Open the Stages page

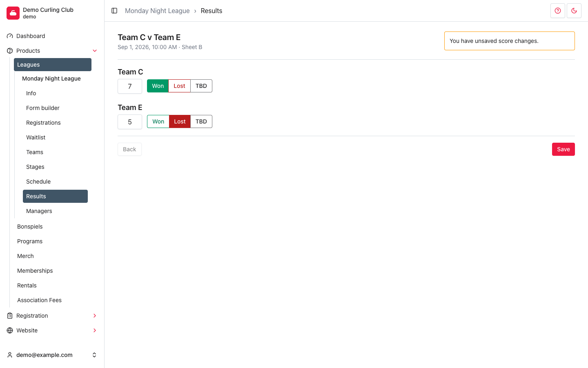tap(55, 167)
